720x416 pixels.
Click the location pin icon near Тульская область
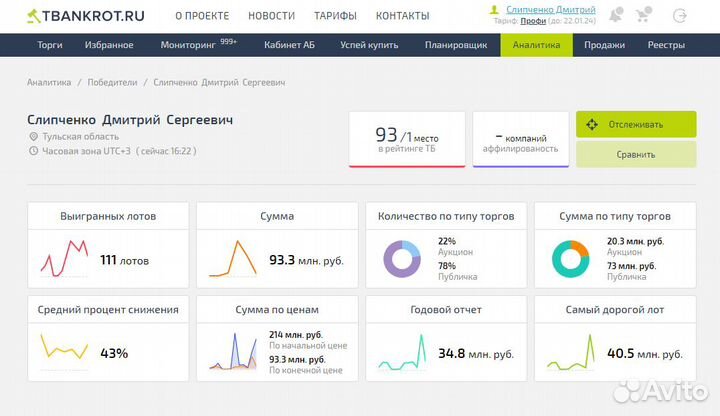pos(33,137)
